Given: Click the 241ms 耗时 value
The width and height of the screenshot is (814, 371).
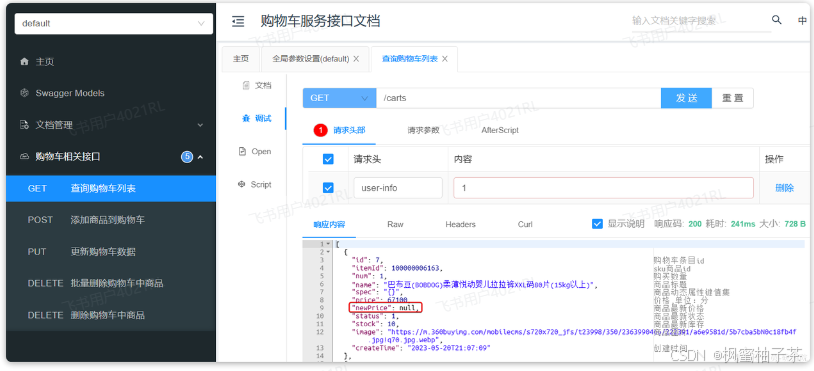Looking at the screenshot, I should pyautogui.click(x=743, y=224).
